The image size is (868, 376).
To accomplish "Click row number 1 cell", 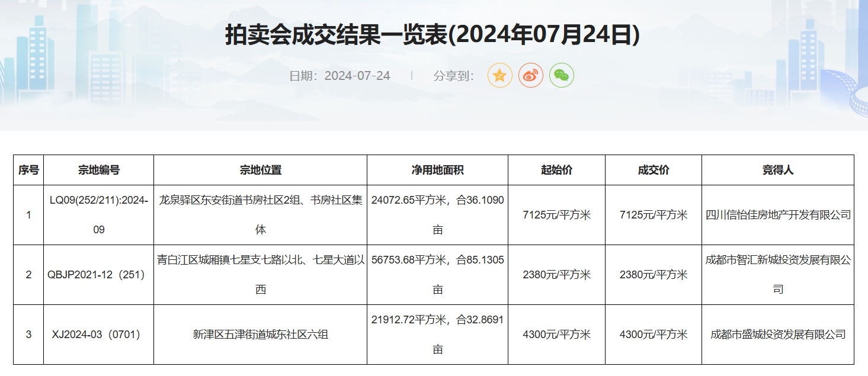I will pos(28,215).
